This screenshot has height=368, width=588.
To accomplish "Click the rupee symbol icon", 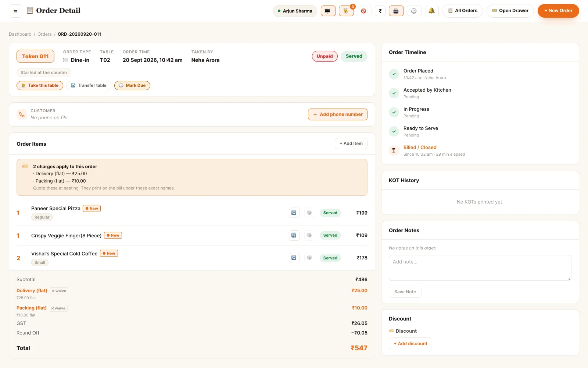I will 380,11.
